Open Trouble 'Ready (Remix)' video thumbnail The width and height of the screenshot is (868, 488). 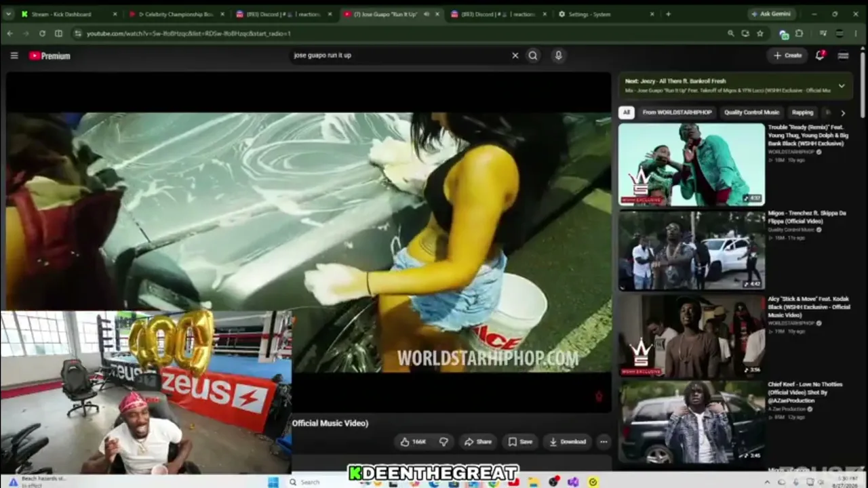[692, 164]
